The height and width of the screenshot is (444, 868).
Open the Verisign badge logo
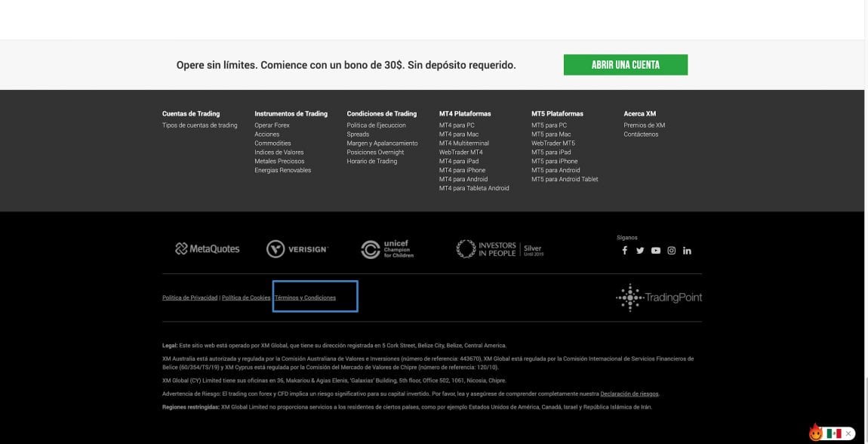297,249
